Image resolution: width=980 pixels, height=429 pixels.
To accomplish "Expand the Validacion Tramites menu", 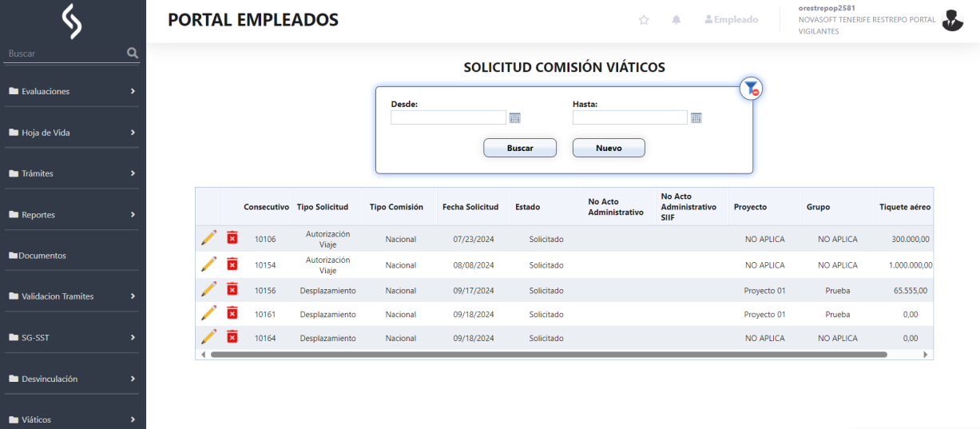I will coord(73,296).
